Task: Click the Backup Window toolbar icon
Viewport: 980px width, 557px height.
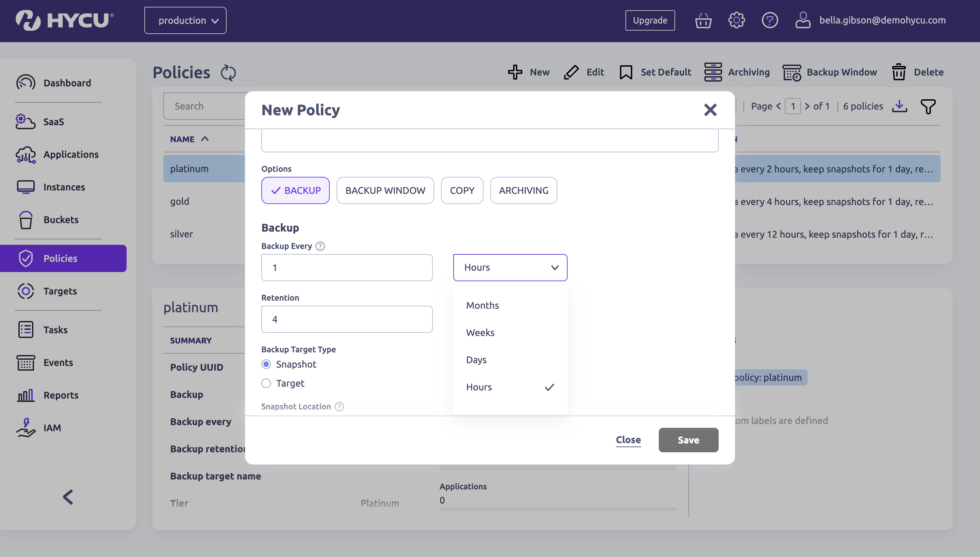Action: [x=791, y=72]
